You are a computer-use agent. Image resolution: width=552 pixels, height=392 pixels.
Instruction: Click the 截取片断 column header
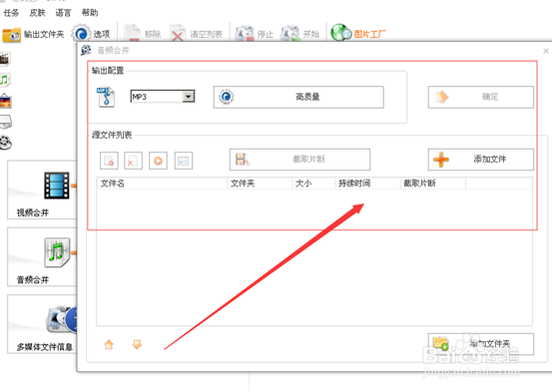point(433,184)
